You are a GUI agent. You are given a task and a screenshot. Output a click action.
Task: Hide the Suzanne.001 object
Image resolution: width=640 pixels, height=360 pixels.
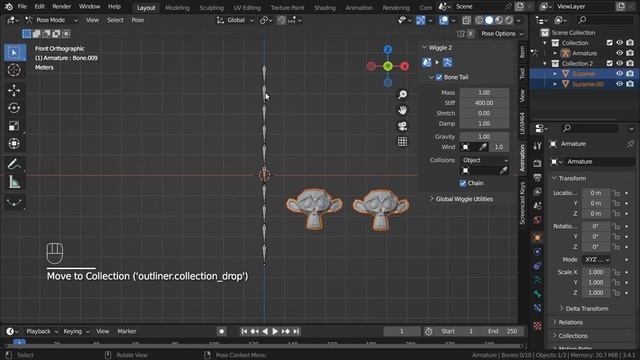point(620,84)
